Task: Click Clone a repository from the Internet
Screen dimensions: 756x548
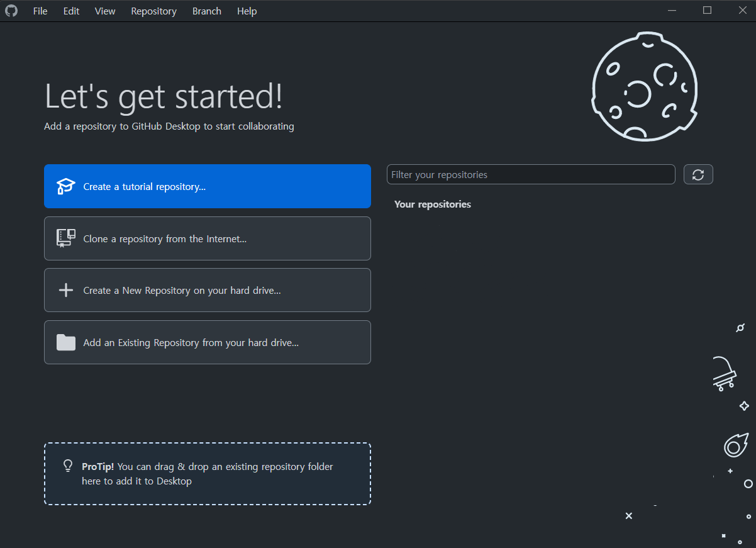Action: pos(208,238)
